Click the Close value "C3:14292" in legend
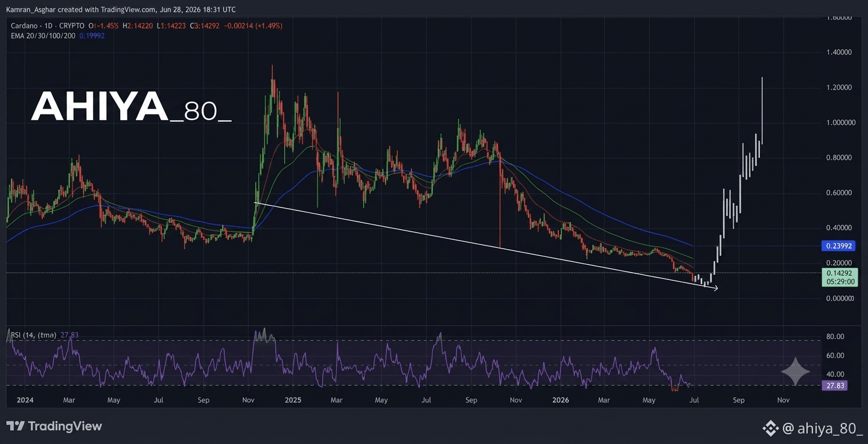The image size is (868, 444). pos(205,26)
